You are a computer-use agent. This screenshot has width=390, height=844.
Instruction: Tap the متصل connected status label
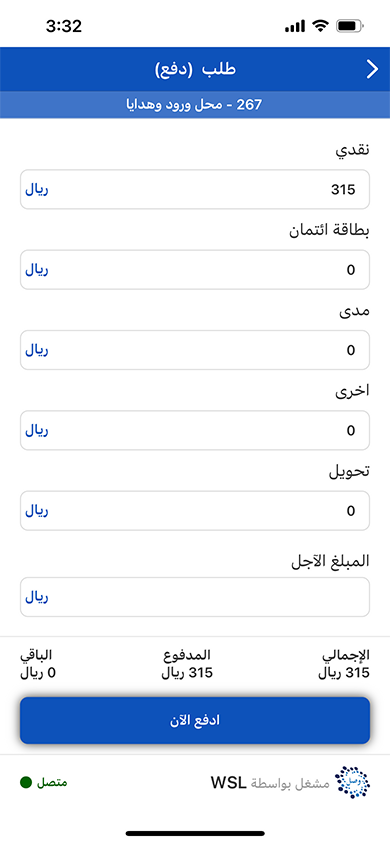click(x=52, y=782)
